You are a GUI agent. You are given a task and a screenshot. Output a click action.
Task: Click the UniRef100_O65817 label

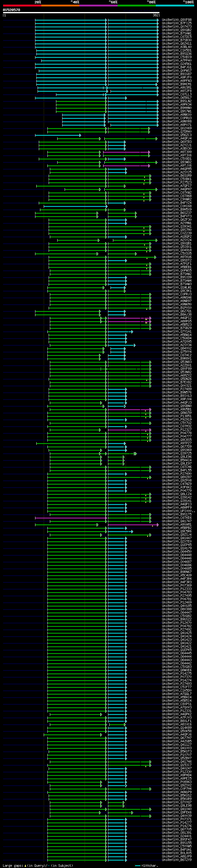click(x=177, y=98)
